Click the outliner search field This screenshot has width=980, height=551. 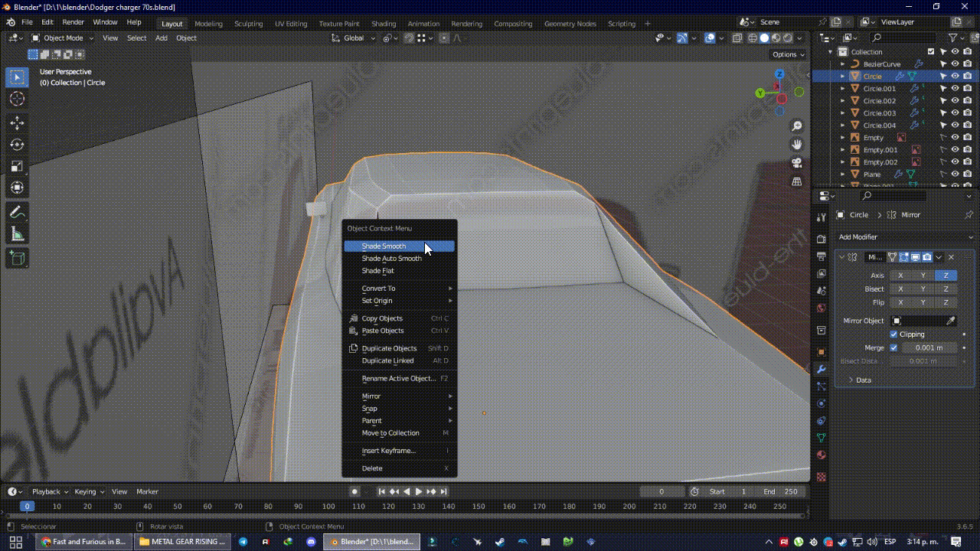[905, 37]
